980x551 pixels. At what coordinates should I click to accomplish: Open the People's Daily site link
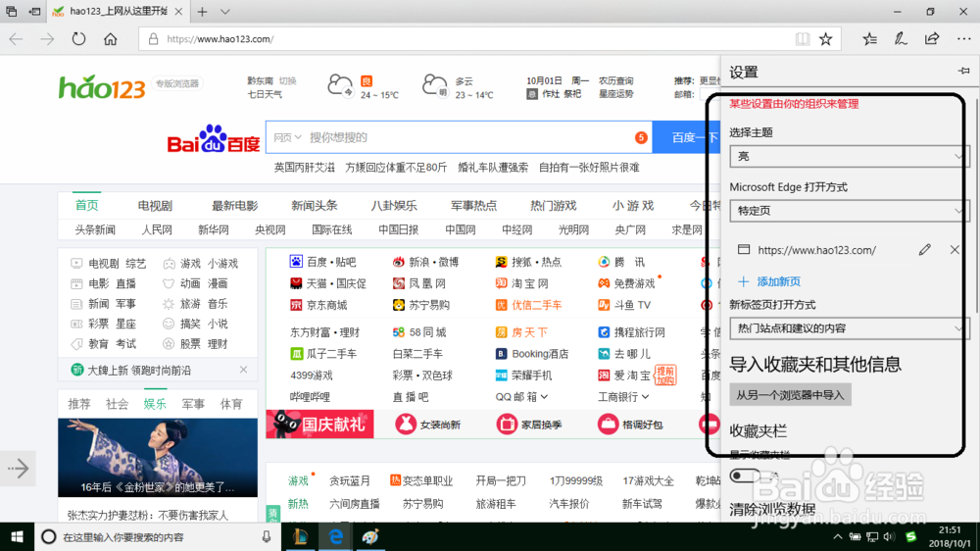click(156, 229)
